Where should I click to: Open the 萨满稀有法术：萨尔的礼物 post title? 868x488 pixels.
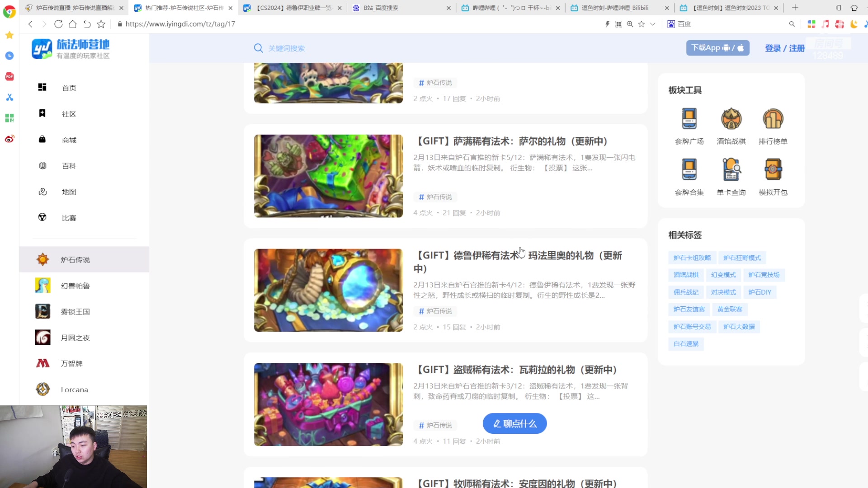[512, 141]
